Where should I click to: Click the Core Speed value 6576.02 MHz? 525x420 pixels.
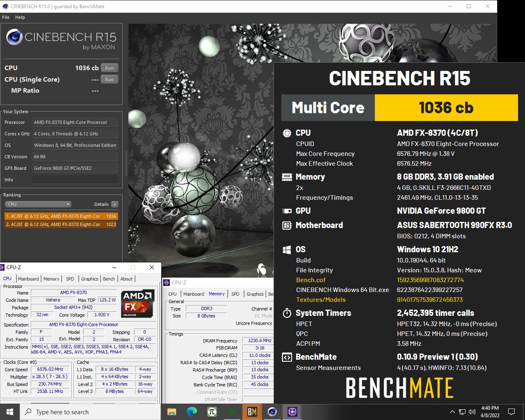50,370
